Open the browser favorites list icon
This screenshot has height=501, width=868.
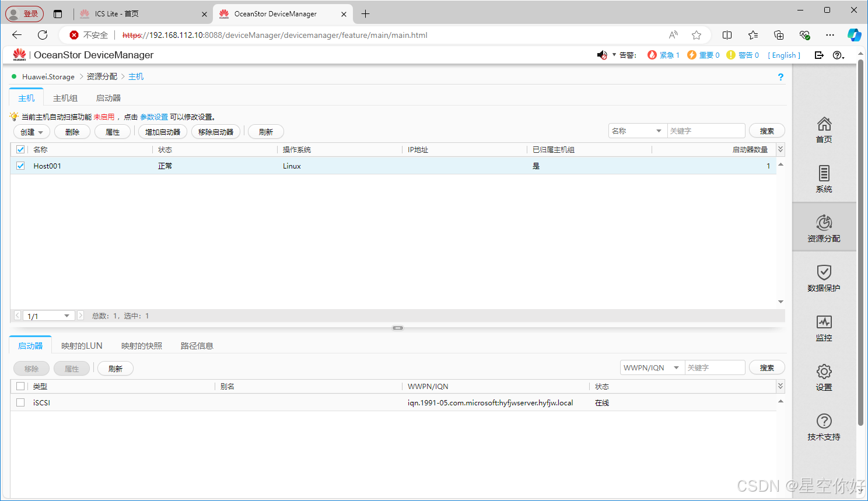[x=753, y=35]
